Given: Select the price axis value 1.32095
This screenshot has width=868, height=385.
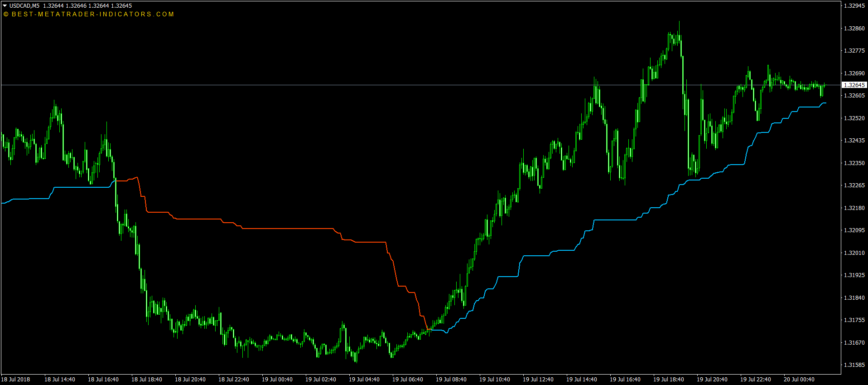Looking at the screenshot, I should point(854,230).
